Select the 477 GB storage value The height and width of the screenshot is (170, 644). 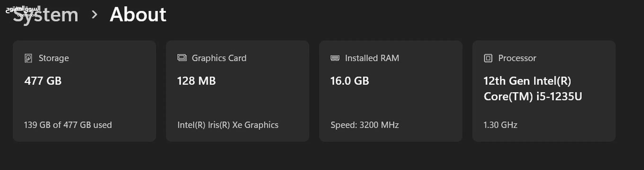click(43, 81)
